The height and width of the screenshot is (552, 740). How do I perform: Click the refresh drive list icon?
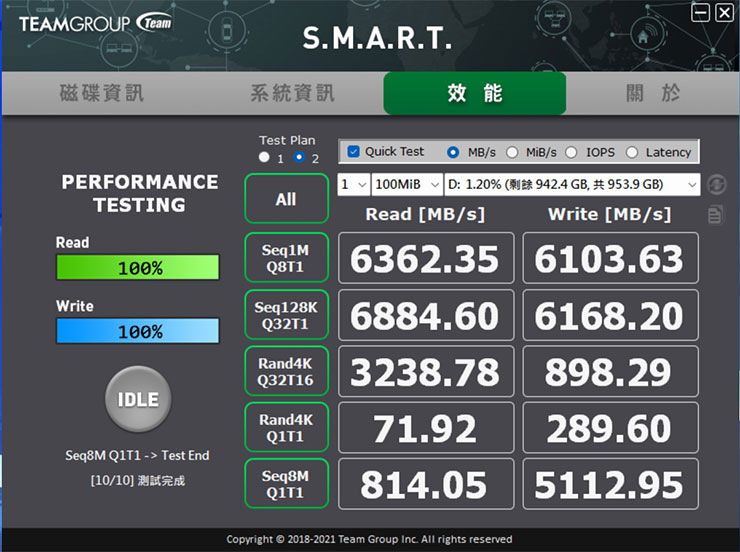(716, 184)
